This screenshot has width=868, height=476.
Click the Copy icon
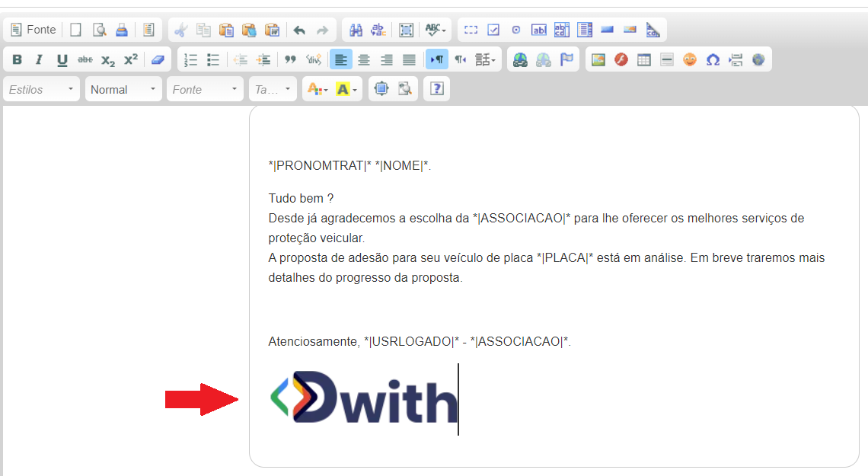click(x=203, y=30)
